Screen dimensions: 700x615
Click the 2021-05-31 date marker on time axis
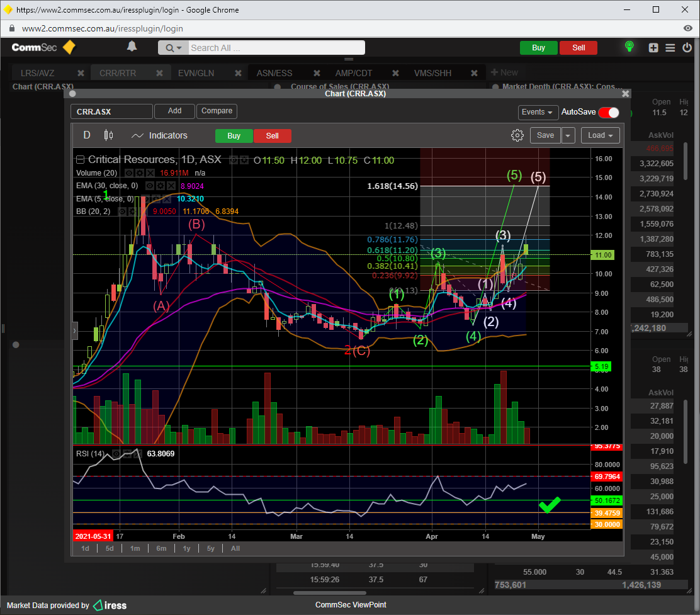[x=93, y=536]
